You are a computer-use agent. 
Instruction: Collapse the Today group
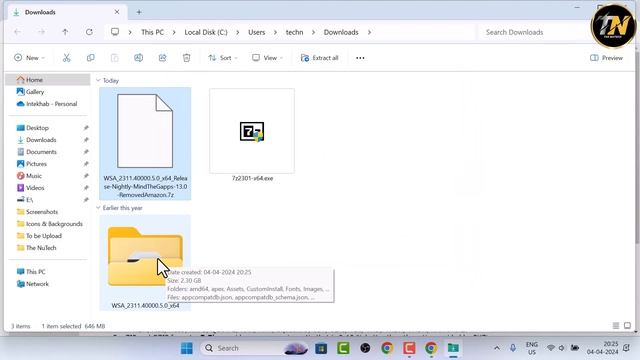[98, 80]
